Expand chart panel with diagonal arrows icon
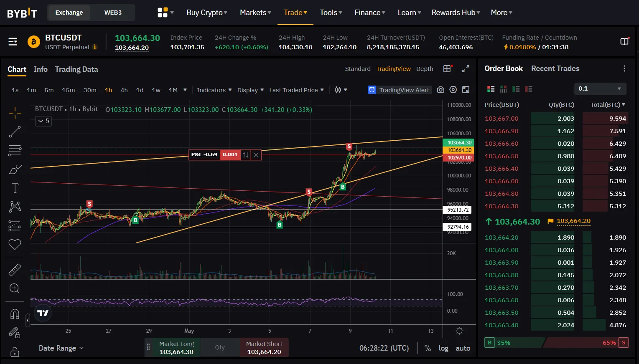This screenshot has width=639, height=364. click(x=466, y=69)
